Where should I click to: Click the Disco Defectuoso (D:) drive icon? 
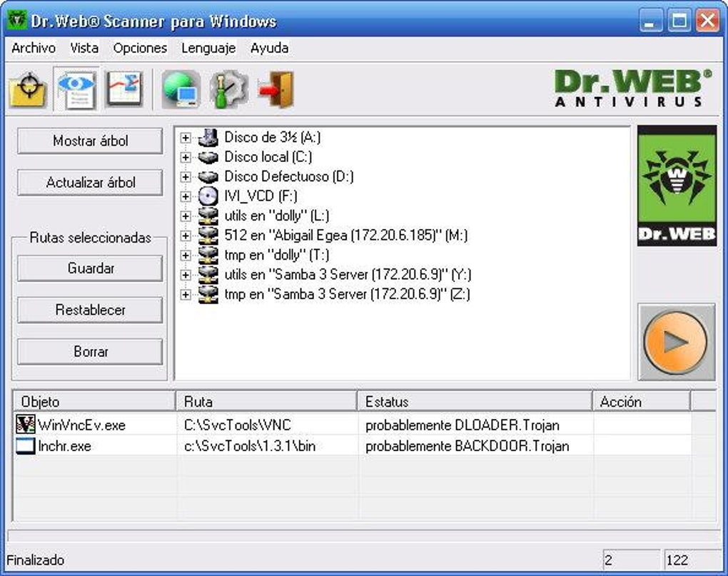208,177
